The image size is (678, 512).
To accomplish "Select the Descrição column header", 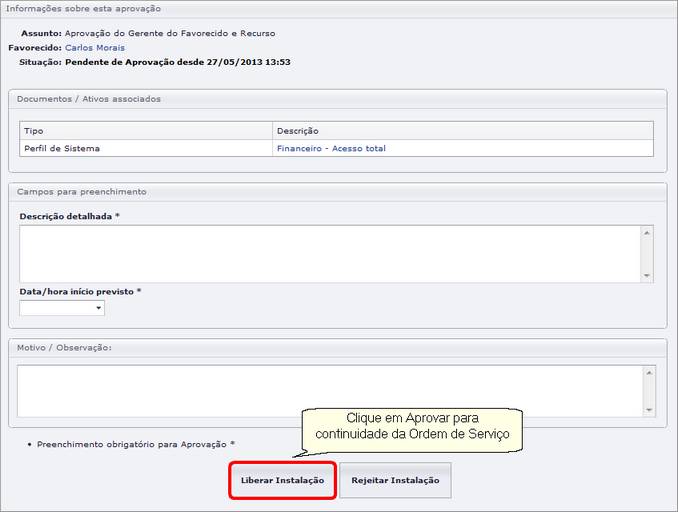I will tap(297, 131).
